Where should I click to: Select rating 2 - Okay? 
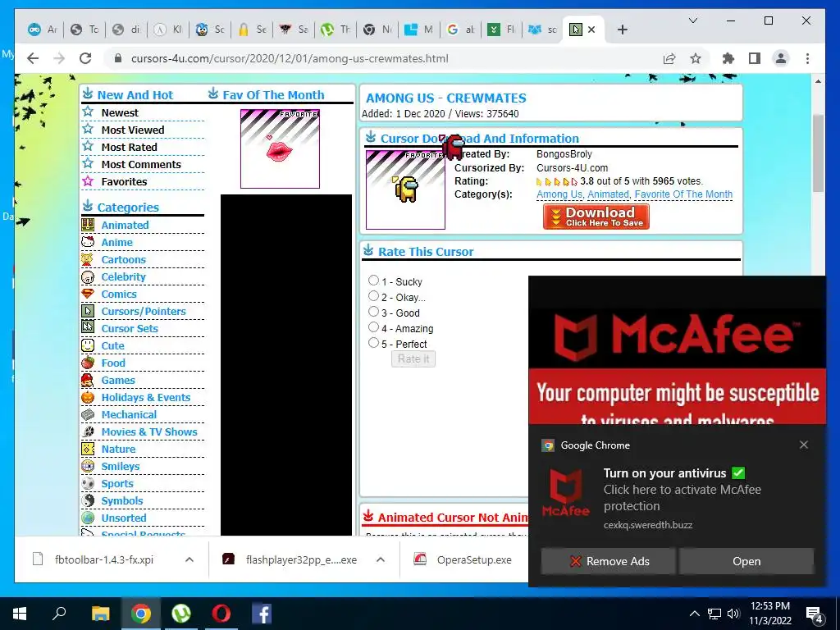tap(373, 295)
